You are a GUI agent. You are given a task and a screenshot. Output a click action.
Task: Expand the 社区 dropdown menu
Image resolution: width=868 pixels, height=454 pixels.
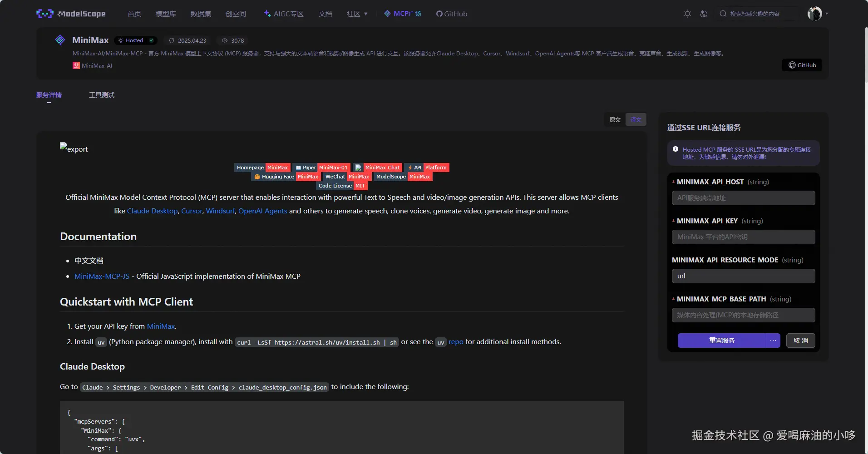[x=357, y=14]
